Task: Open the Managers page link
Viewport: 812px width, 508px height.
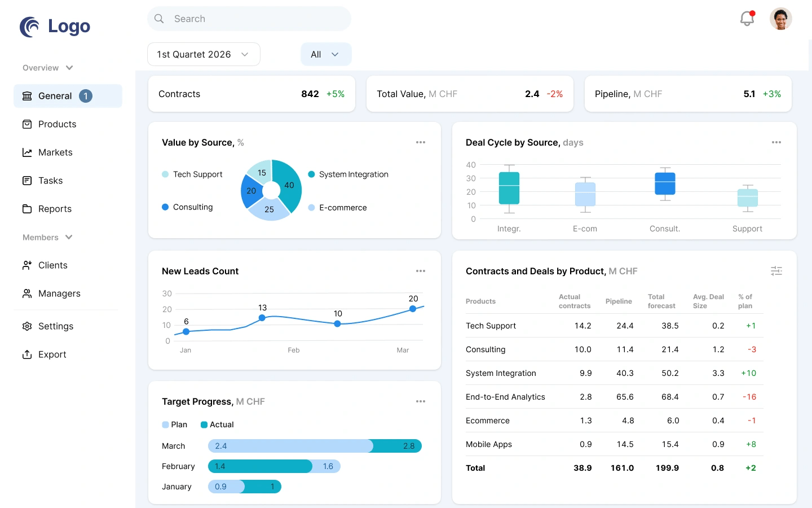Action: coord(68,294)
